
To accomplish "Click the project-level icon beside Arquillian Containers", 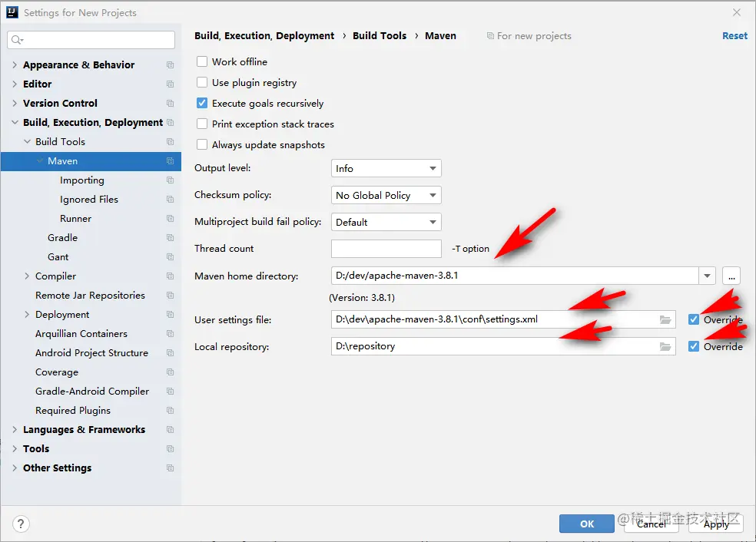I will tap(171, 334).
